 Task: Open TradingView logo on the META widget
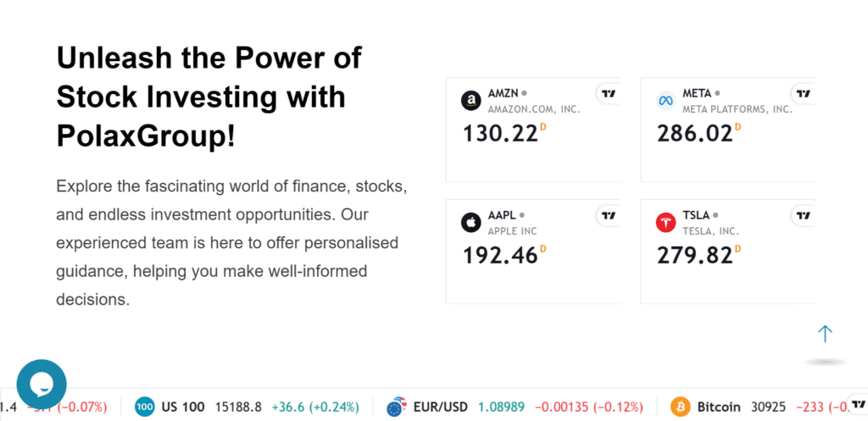[x=803, y=94]
